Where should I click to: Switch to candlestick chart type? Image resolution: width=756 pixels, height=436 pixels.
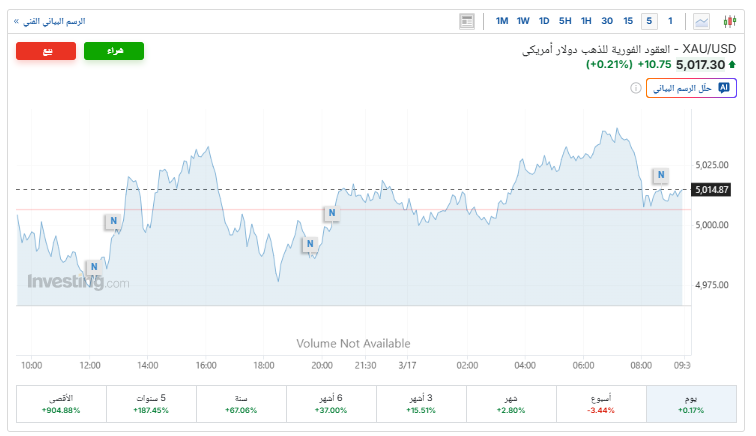pos(728,21)
